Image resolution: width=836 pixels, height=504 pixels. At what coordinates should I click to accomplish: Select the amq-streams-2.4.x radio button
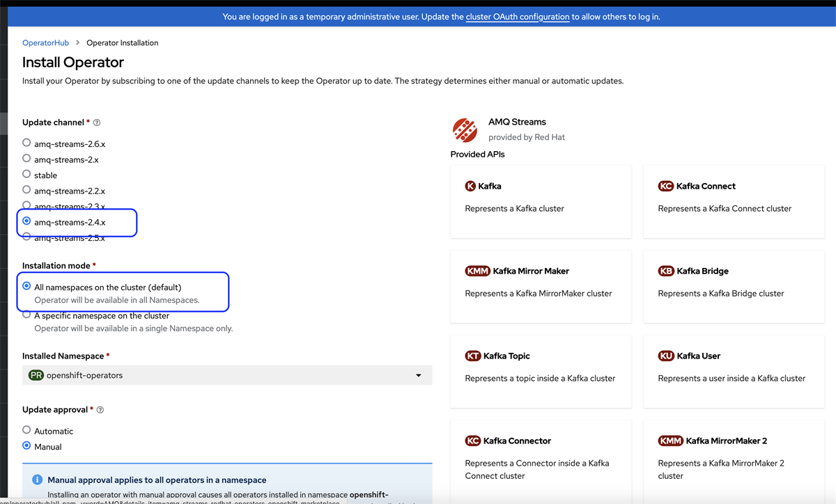click(26, 221)
